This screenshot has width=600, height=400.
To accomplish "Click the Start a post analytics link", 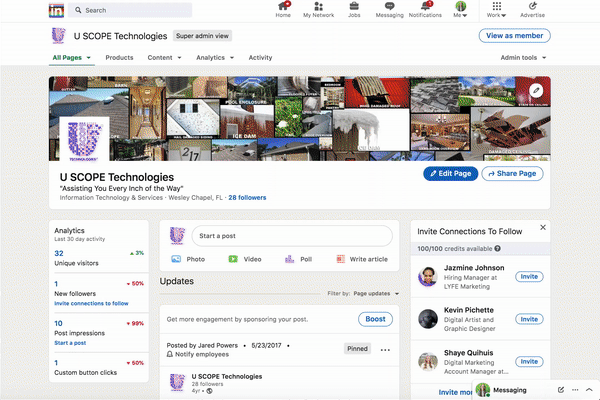I will click(x=70, y=343).
